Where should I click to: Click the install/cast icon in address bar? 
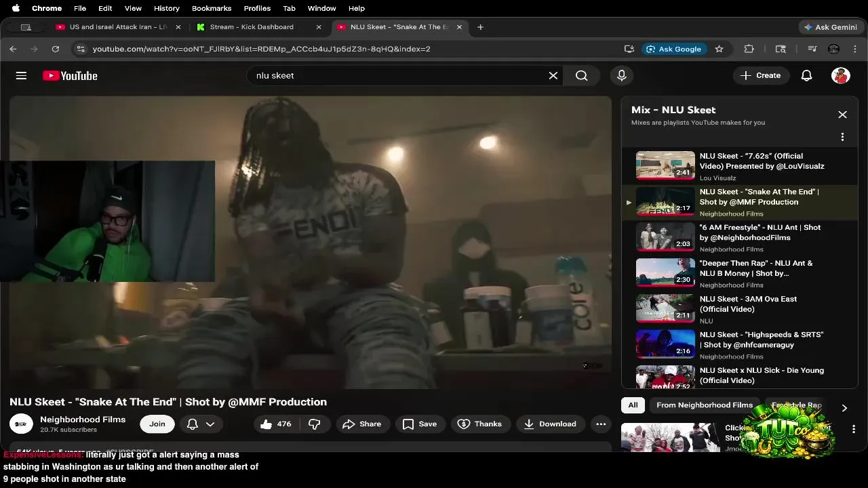point(629,49)
